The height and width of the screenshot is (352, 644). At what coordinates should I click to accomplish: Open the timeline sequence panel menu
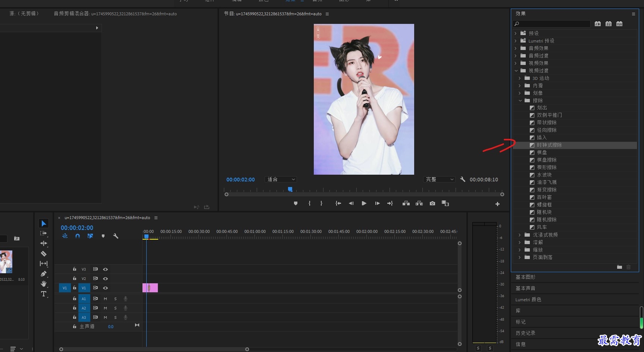point(156,218)
